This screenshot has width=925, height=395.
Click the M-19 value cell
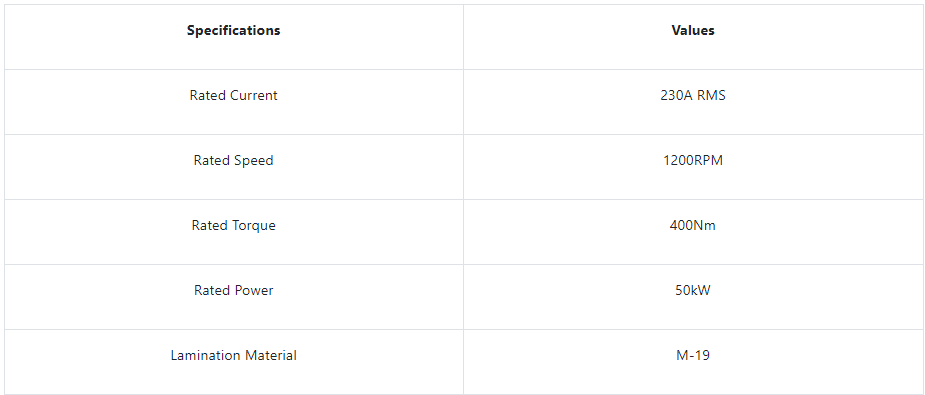693,356
